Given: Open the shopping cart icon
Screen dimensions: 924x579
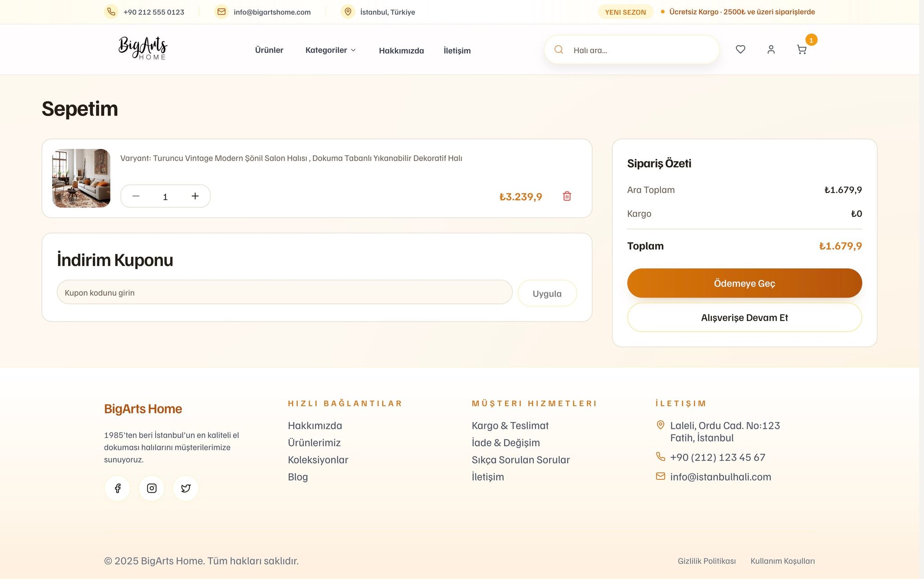Looking at the screenshot, I should pyautogui.click(x=801, y=50).
